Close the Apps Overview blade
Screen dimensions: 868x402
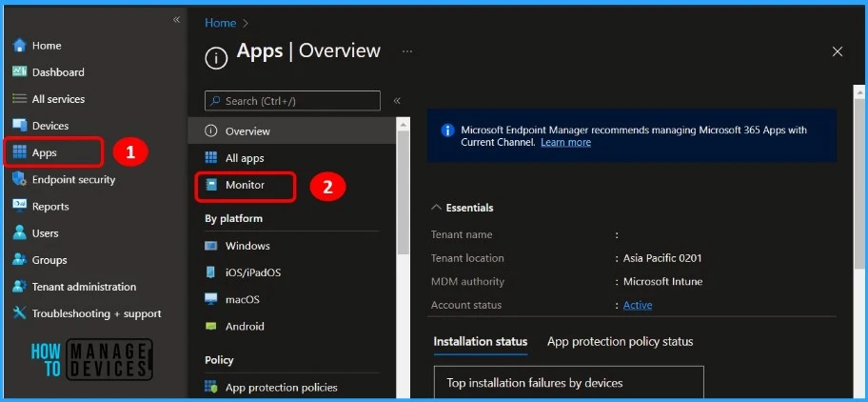pyautogui.click(x=838, y=51)
